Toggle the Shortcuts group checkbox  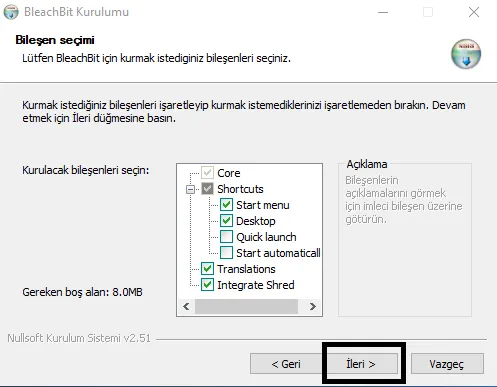coord(207,189)
